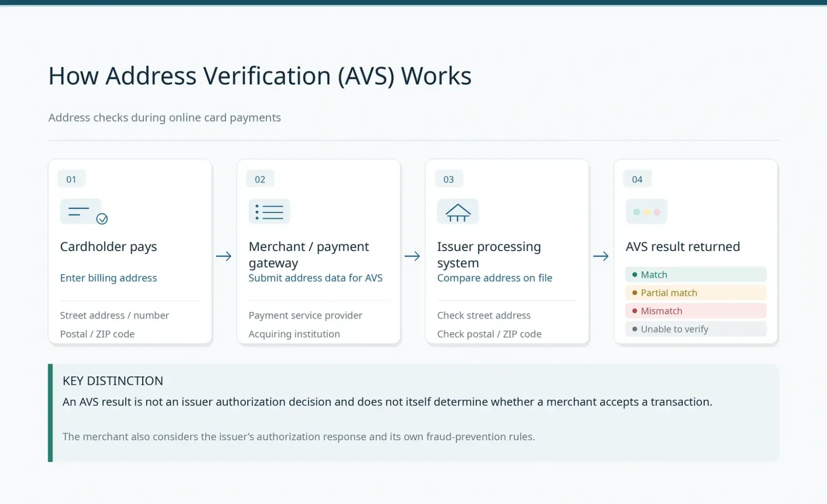Select the 01 step number badge
Viewport: 827px width, 504px height.
pyautogui.click(x=71, y=179)
